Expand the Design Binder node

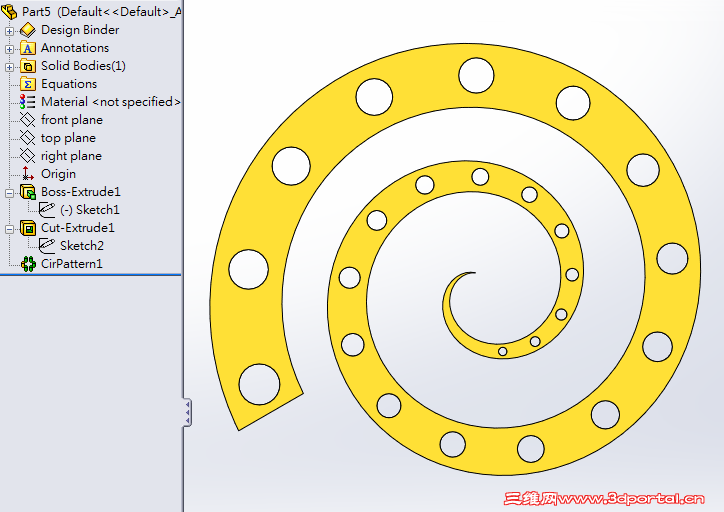click(9, 31)
